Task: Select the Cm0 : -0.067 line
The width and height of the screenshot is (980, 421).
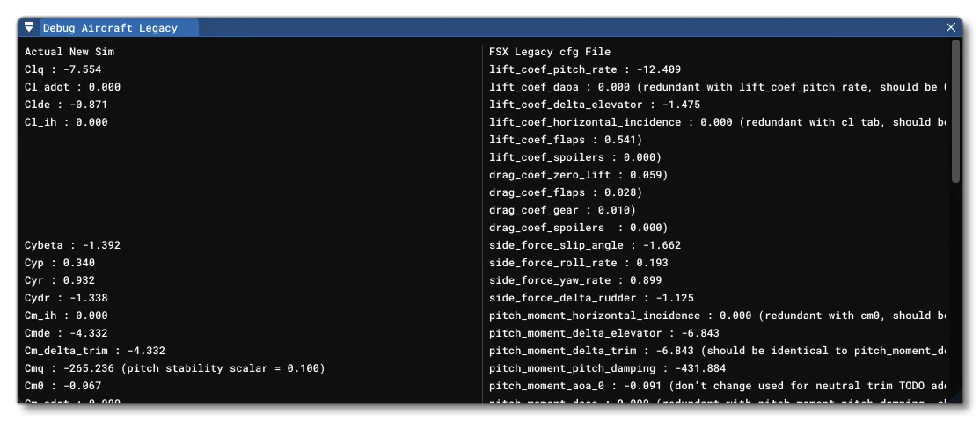Action: coord(63,385)
